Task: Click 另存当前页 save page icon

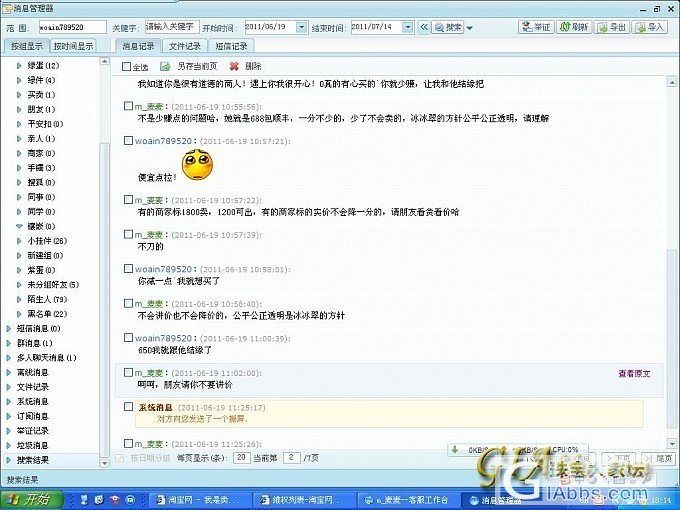Action: (x=166, y=66)
